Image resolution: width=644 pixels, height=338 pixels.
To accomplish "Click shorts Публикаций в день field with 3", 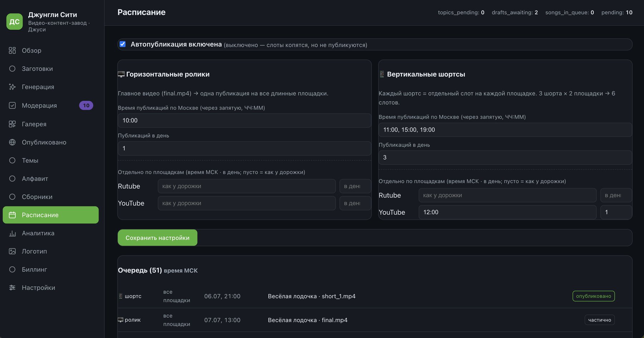I will pyautogui.click(x=505, y=158).
